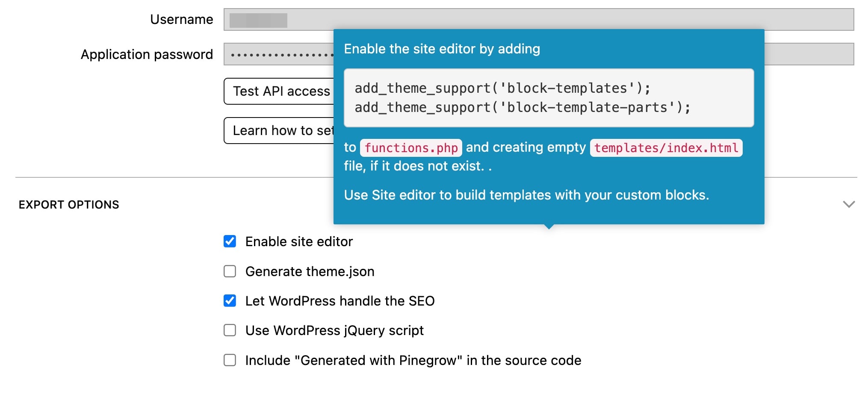
Task: Check Use WordPress jQuery script option
Action: (x=230, y=330)
